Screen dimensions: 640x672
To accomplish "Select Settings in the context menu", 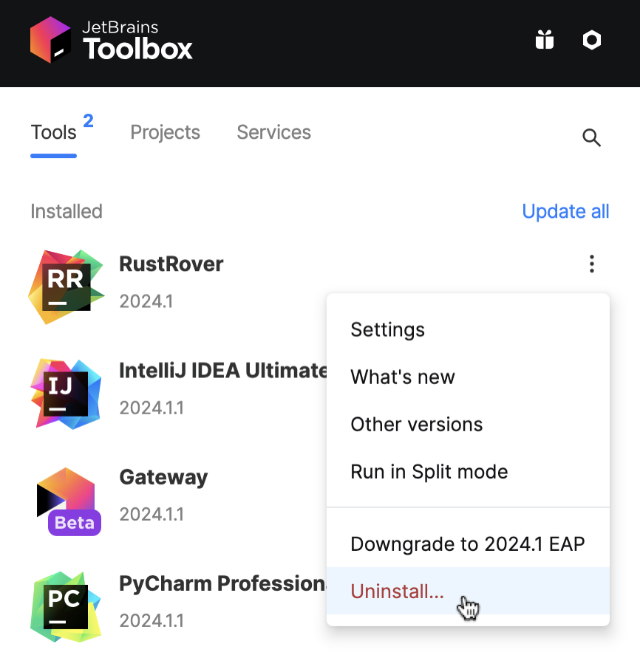I will pos(387,330).
